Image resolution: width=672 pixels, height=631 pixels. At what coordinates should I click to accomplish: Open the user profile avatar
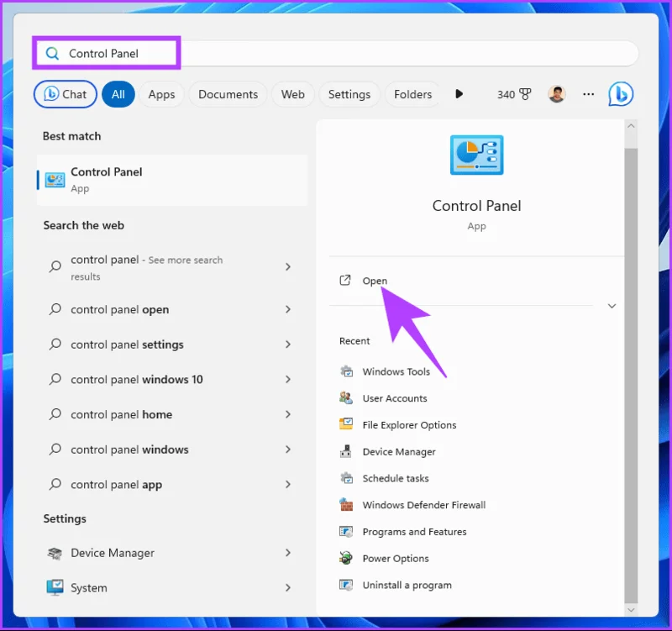[557, 94]
